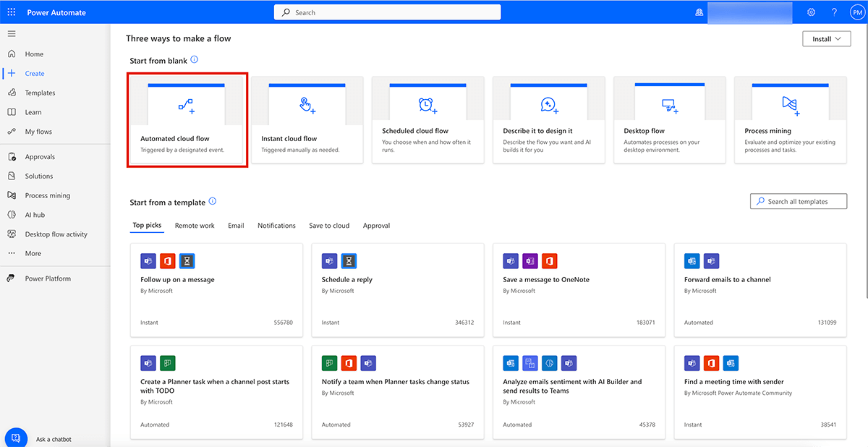Click the Instant cloud flow tap icon
Screen dimensions: 868x447
click(307, 106)
